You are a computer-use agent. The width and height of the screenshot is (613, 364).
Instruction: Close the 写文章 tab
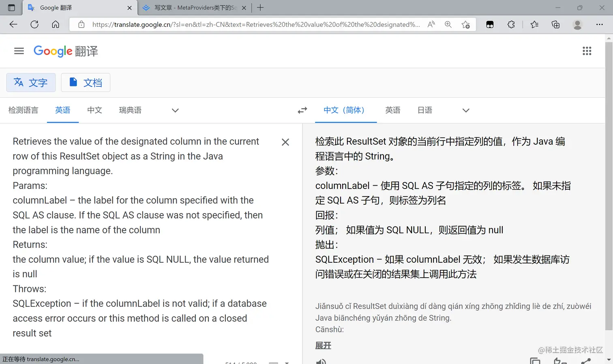click(x=244, y=8)
